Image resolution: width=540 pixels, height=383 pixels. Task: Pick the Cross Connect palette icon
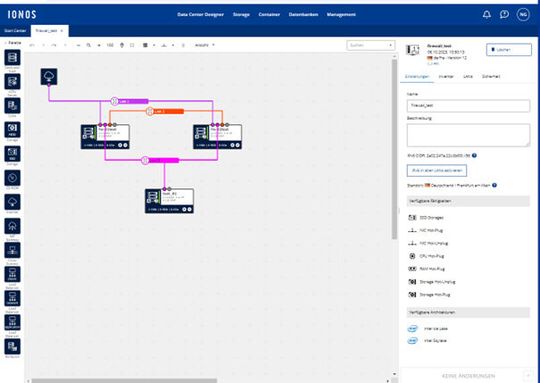coord(12,250)
